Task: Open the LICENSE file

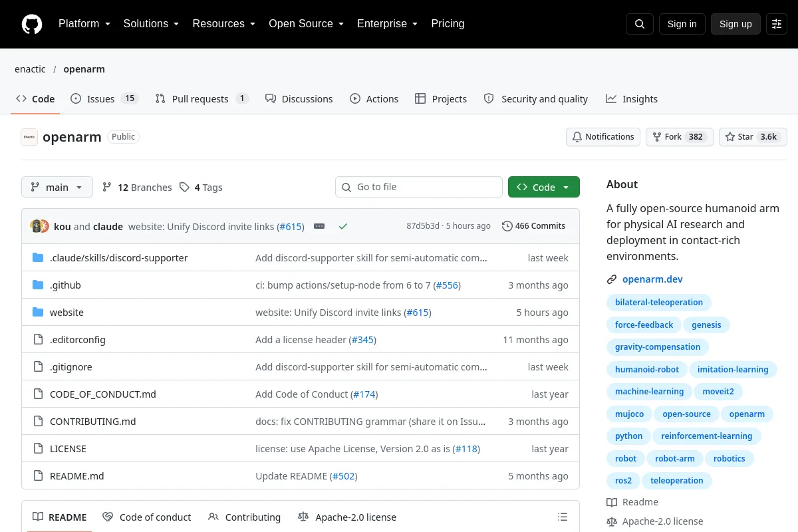Action: click(x=68, y=449)
